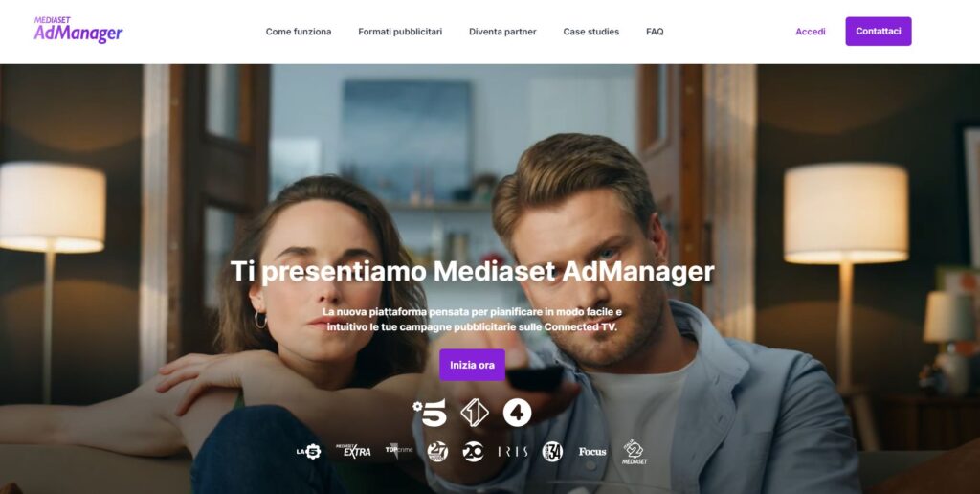Click the Focus channel logo
980x494 pixels.
tap(592, 452)
